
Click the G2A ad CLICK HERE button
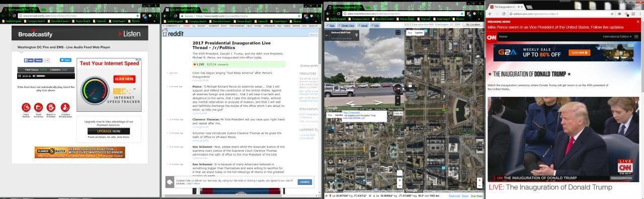(x=580, y=52)
